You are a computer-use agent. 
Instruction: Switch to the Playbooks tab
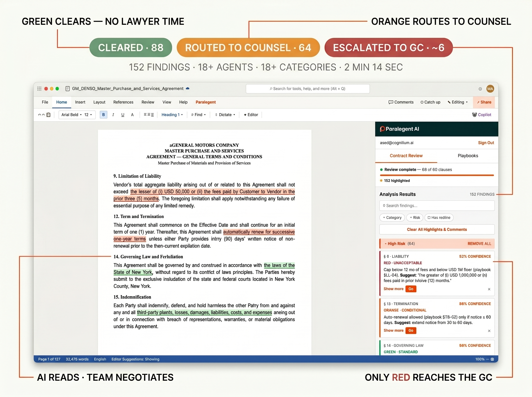pyautogui.click(x=468, y=156)
